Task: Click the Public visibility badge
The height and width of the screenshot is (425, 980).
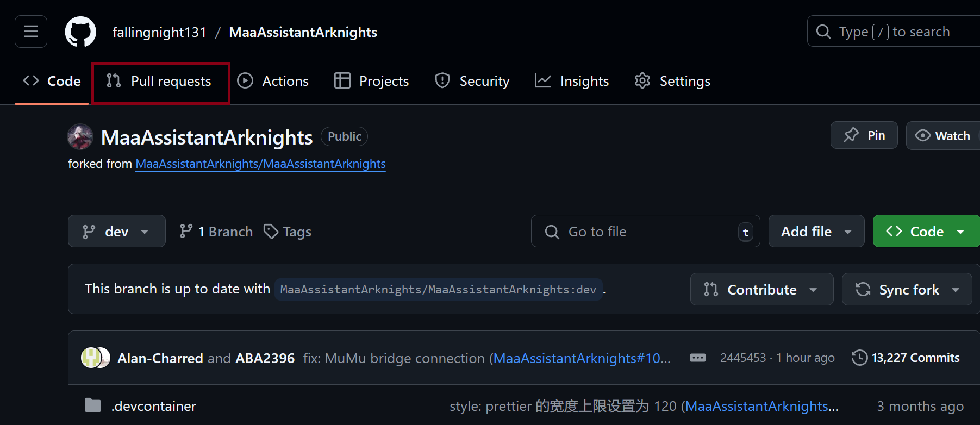Action: coord(344,136)
